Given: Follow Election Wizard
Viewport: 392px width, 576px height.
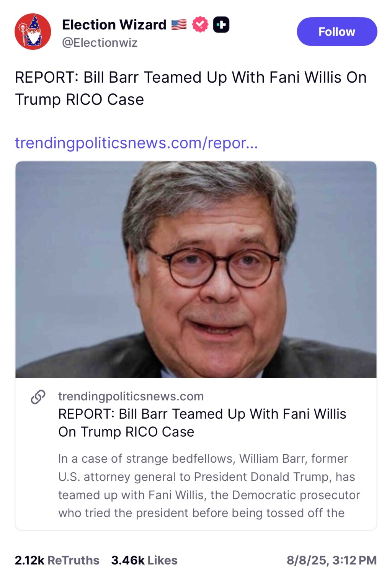Looking at the screenshot, I should tap(336, 31).
